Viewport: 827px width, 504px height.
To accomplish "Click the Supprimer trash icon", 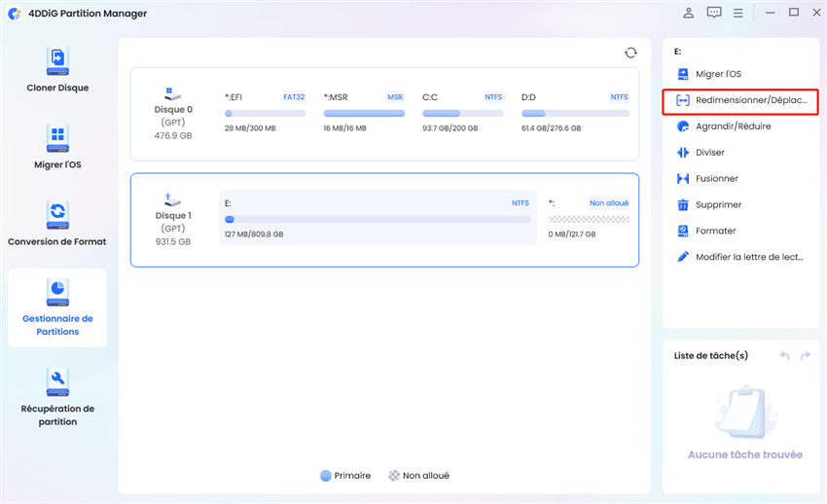I will (683, 204).
